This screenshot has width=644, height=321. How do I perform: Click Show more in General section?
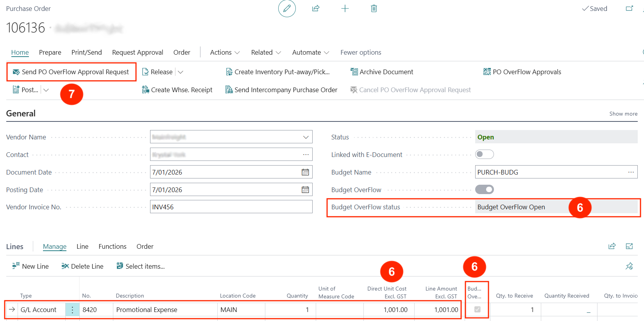pyautogui.click(x=623, y=114)
